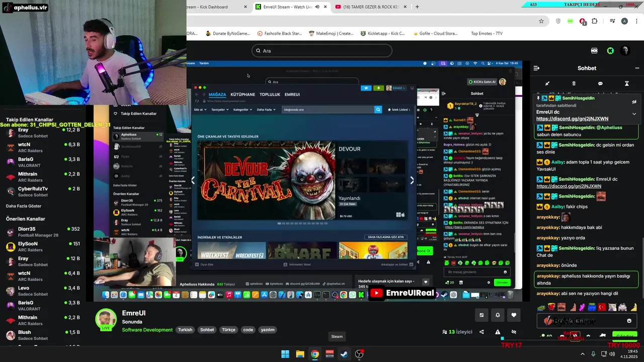Expand the pinned message chevron
The height and width of the screenshot is (362, 644).
pos(634,114)
